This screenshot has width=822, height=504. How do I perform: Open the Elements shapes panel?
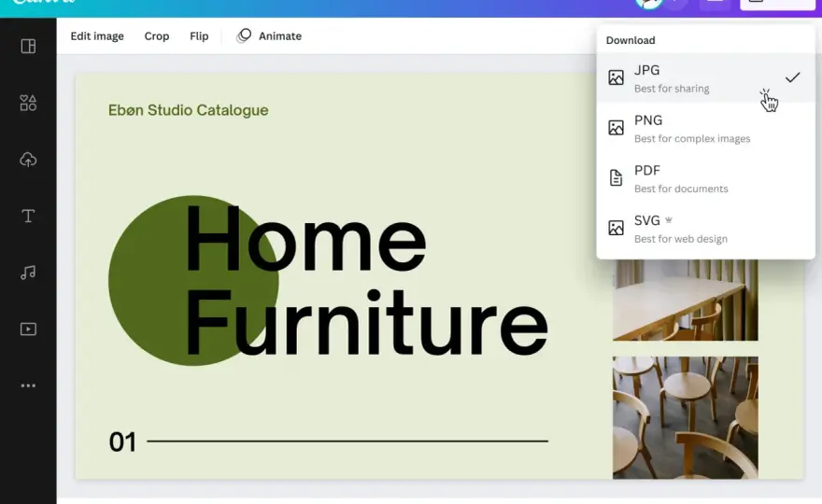tap(28, 103)
